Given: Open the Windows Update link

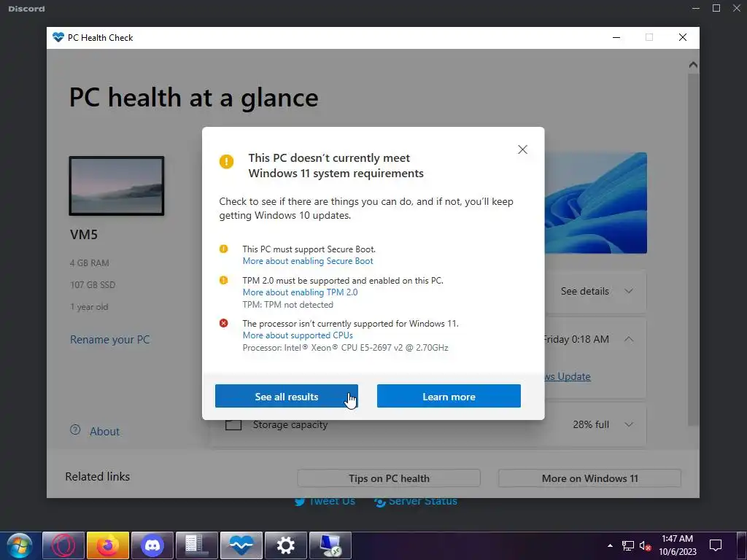Looking at the screenshot, I should [568, 377].
